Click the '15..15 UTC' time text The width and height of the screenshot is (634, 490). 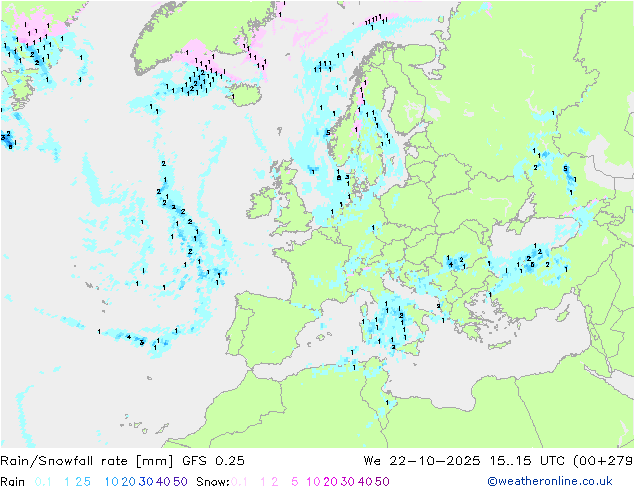pos(526,461)
